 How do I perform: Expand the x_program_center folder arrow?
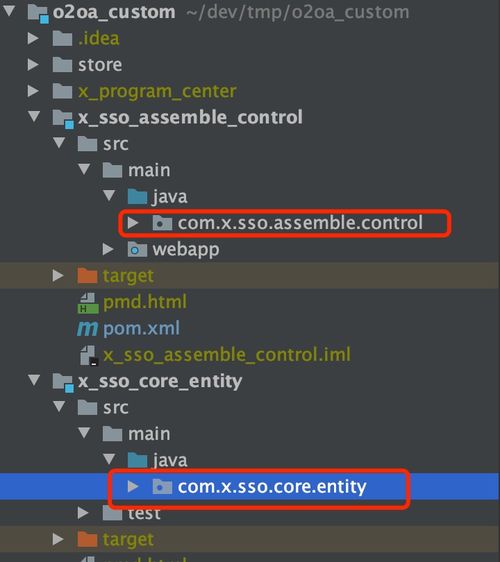pyautogui.click(x=33, y=91)
